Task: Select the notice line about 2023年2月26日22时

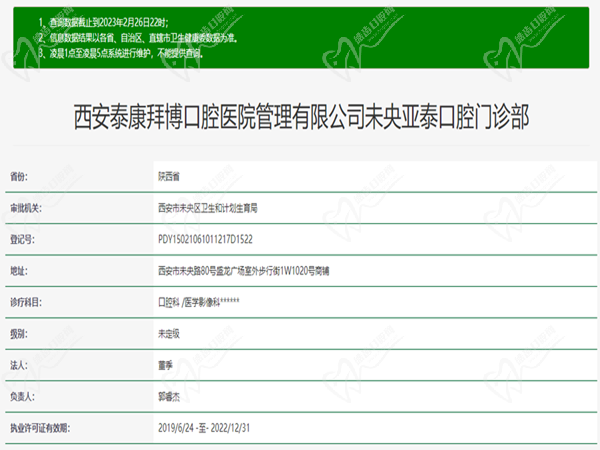Action: tap(103, 23)
